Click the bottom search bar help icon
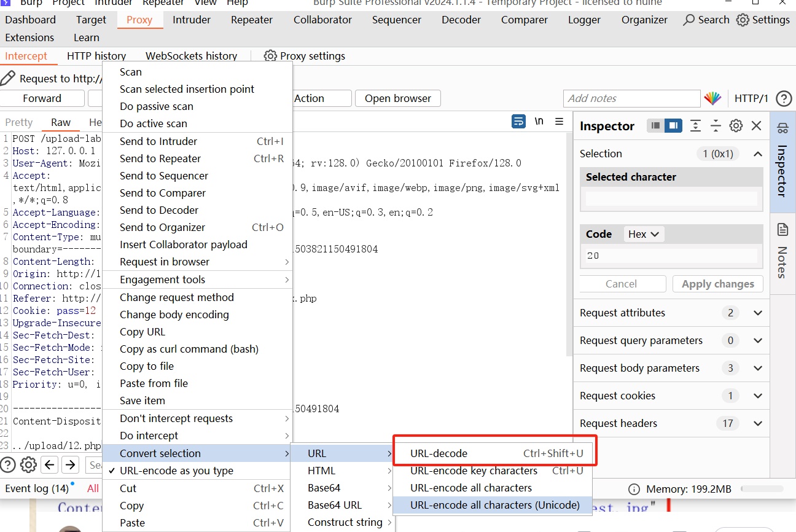This screenshot has height=532, width=796. (x=8, y=464)
